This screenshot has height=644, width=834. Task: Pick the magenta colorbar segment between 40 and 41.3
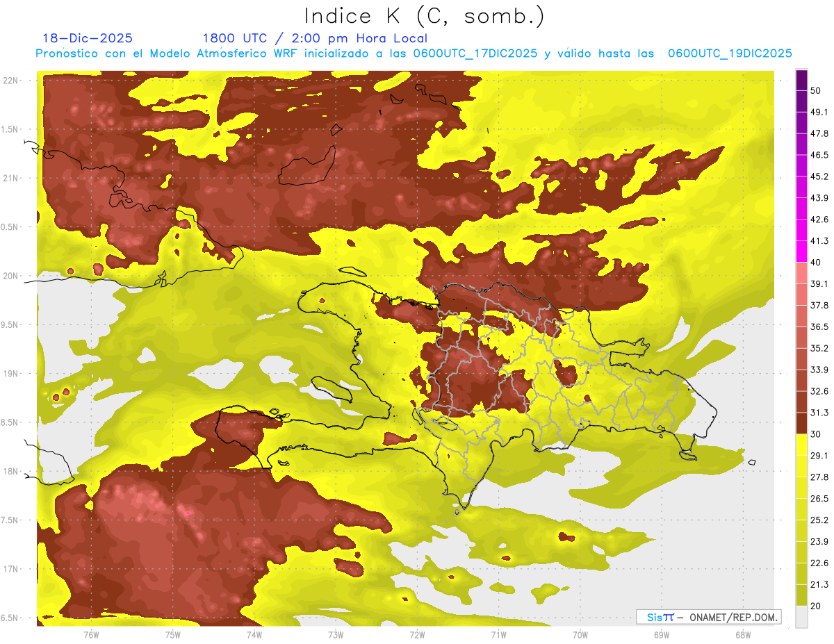pos(801,251)
